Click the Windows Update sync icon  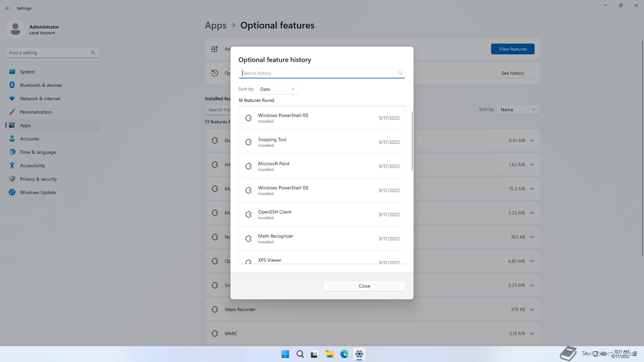[x=12, y=192]
